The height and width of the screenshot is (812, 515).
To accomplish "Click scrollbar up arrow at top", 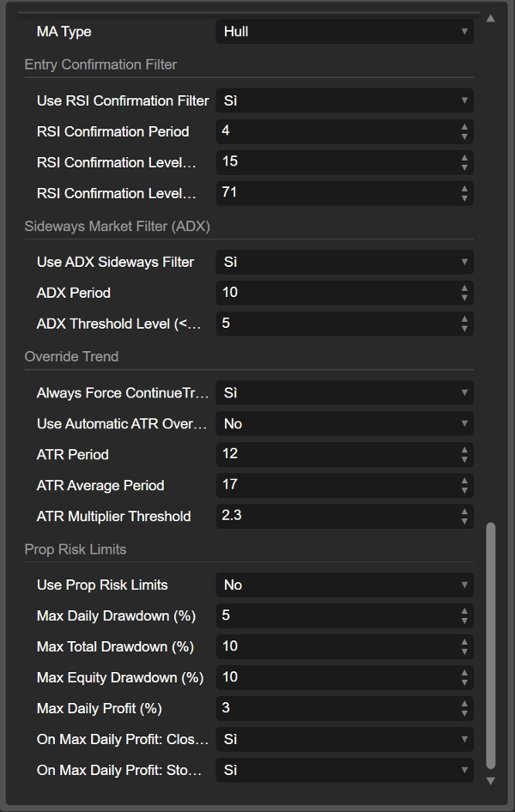I will pos(491,18).
